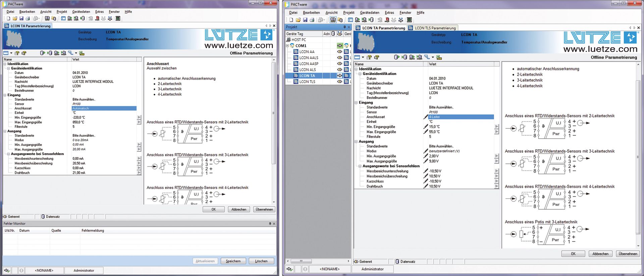Toggle pin on the Projekt panel
This screenshot has height=276, width=644.
(x=344, y=27)
